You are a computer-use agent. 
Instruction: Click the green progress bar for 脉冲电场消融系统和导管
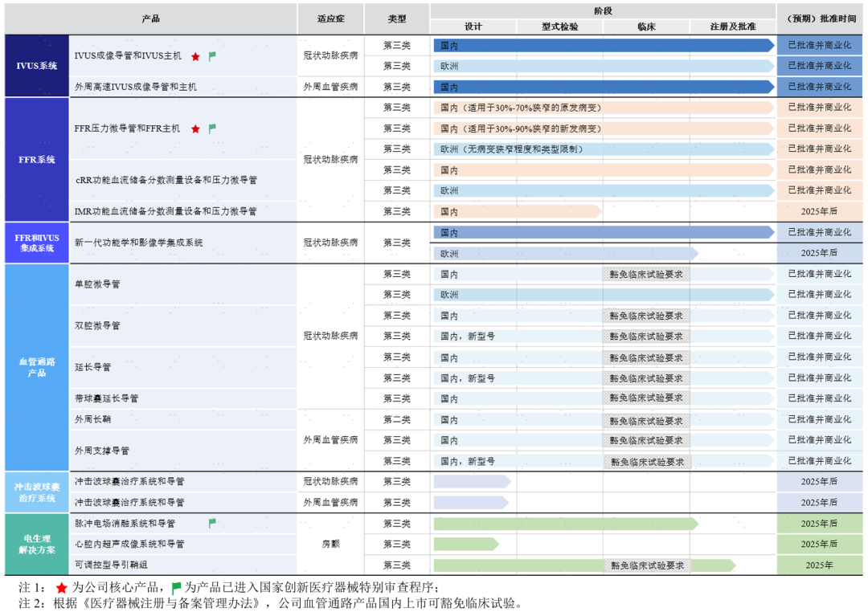tap(566, 524)
